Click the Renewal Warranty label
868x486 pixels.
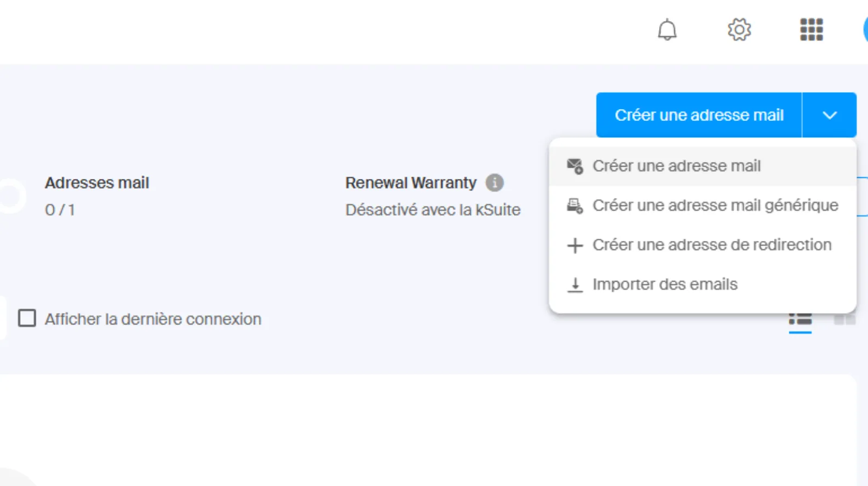411,183
